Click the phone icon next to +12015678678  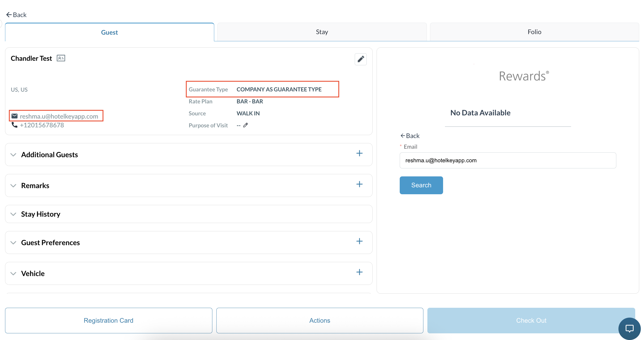point(15,125)
